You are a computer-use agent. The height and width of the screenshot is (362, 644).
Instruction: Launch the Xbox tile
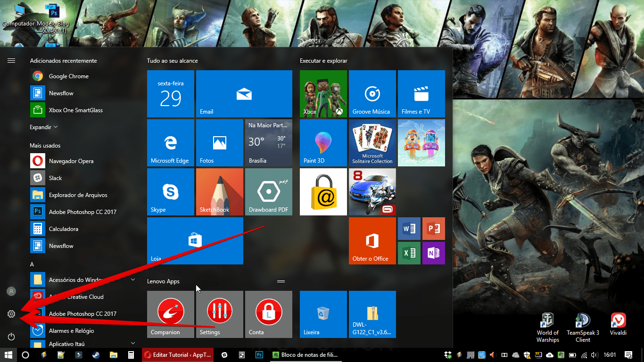pyautogui.click(x=323, y=94)
